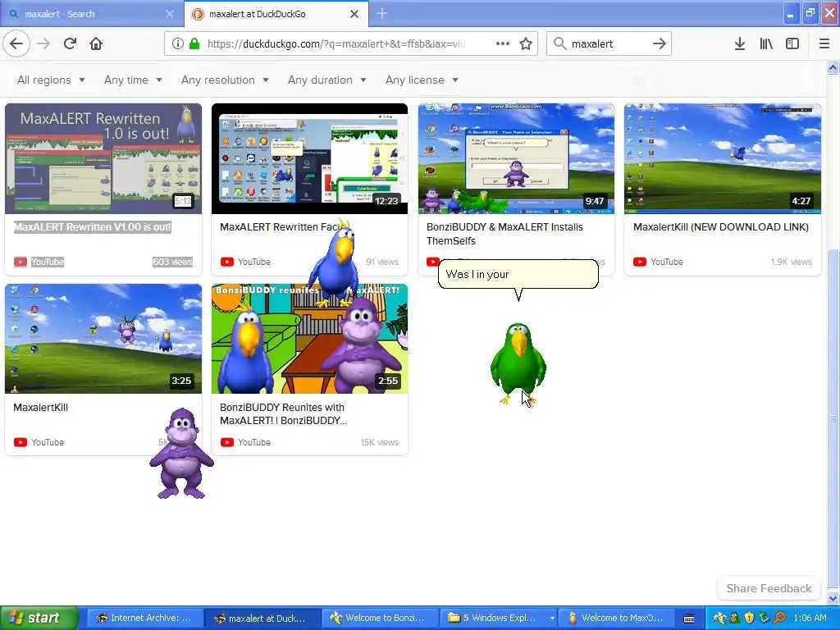The width and height of the screenshot is (840, 630).
Task: Open the Firefox hamburger menu
Action: [x=824, y=44]
